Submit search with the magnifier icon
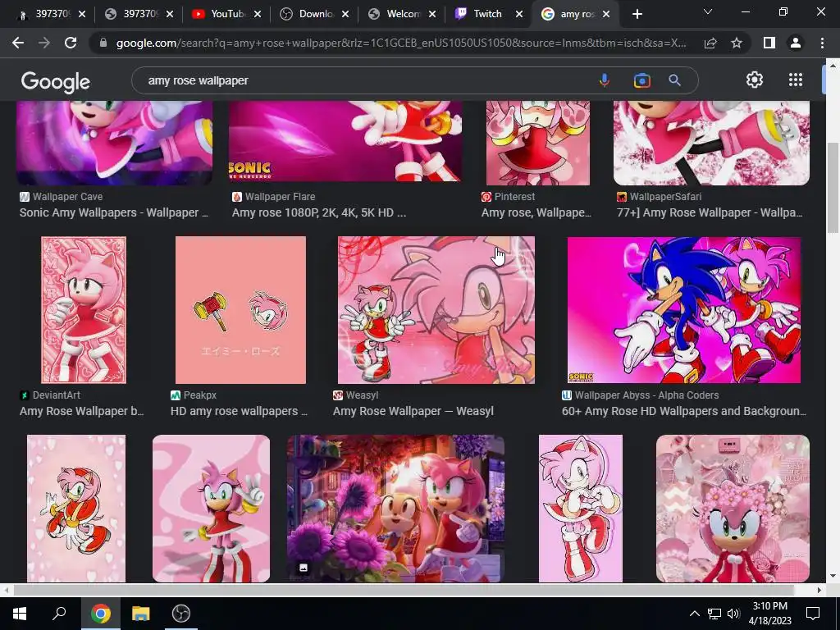840x630 pixels. [x=674, y=80]
